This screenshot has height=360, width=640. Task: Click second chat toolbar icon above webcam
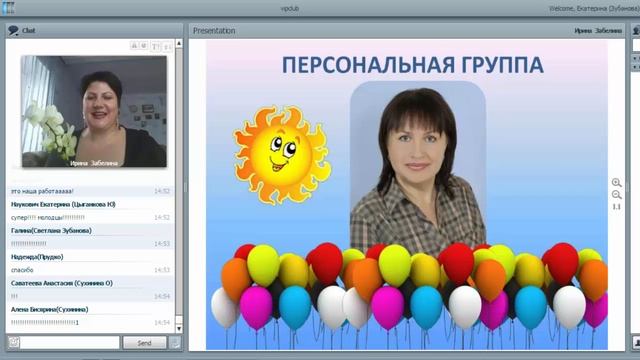coord(144,46)
